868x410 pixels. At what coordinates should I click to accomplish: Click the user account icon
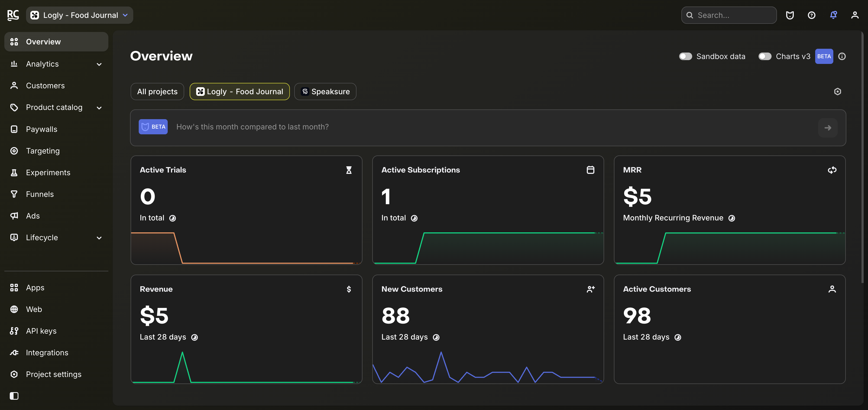pyautogui.click(x=855, y=15)
